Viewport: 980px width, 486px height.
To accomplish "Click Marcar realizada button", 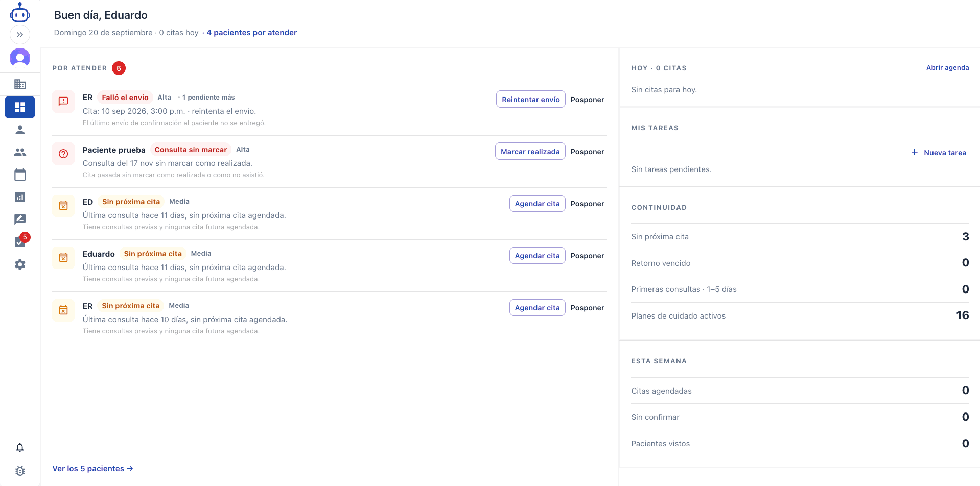I will click(530, 152).
